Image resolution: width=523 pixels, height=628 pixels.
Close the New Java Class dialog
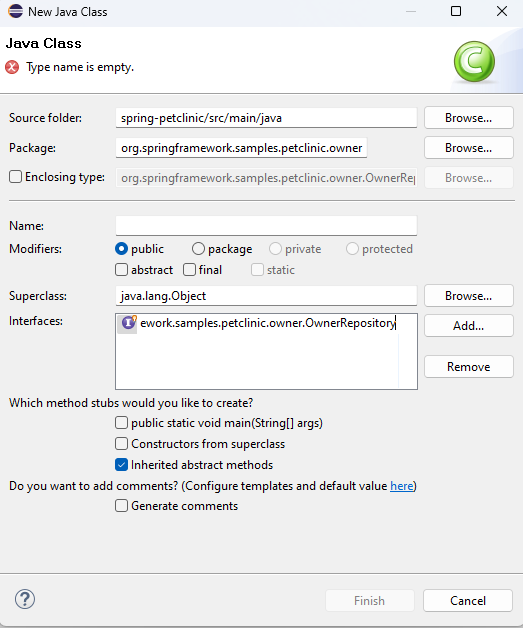502,11
